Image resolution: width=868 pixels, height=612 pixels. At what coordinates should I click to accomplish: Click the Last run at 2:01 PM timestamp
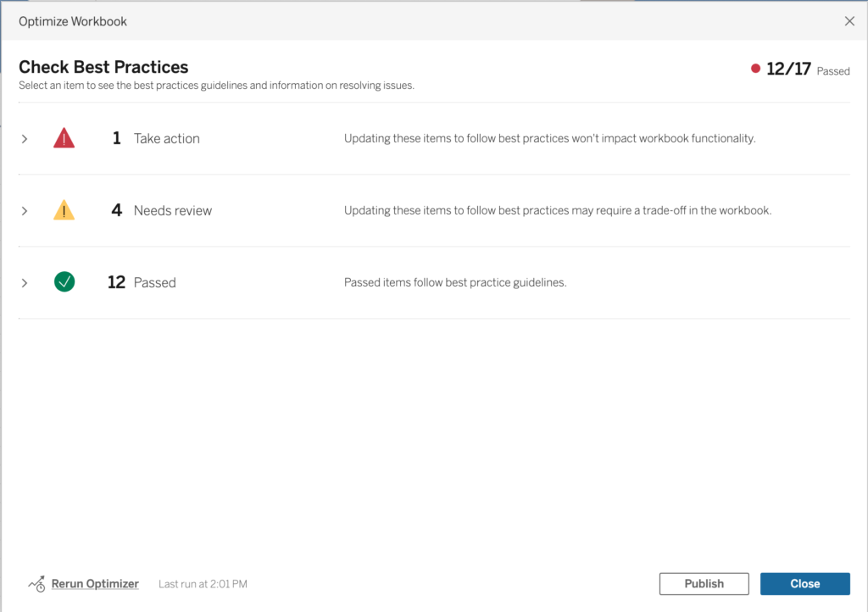(203, 584)
